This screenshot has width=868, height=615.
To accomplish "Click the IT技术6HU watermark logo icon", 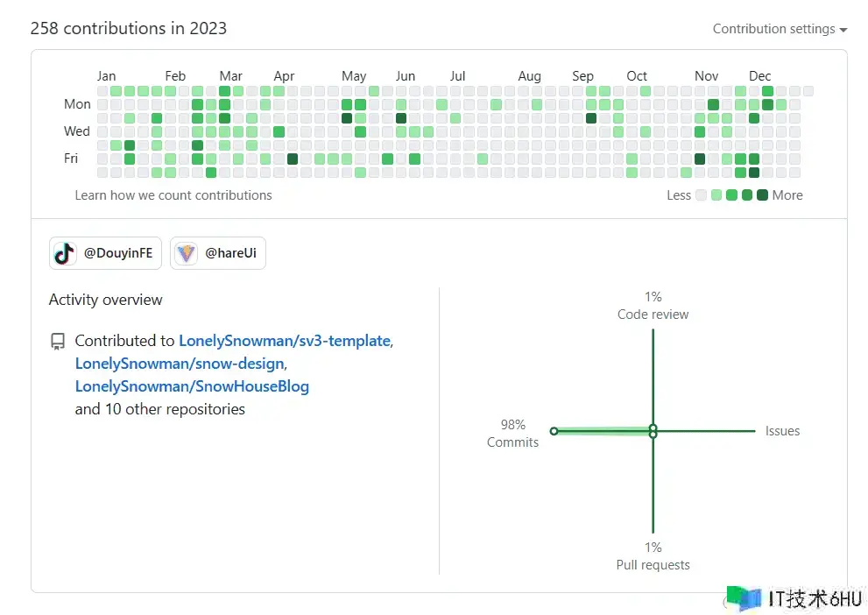I will click(744, 598).
